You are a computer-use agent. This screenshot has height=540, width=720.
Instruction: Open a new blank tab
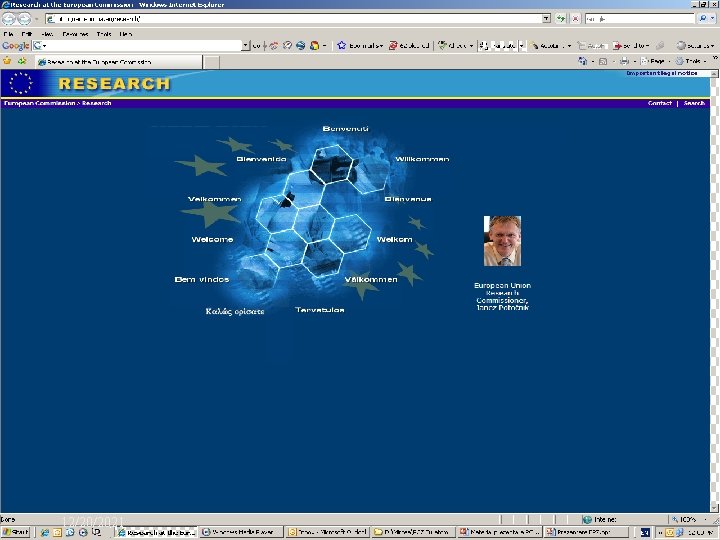point(211,62)
